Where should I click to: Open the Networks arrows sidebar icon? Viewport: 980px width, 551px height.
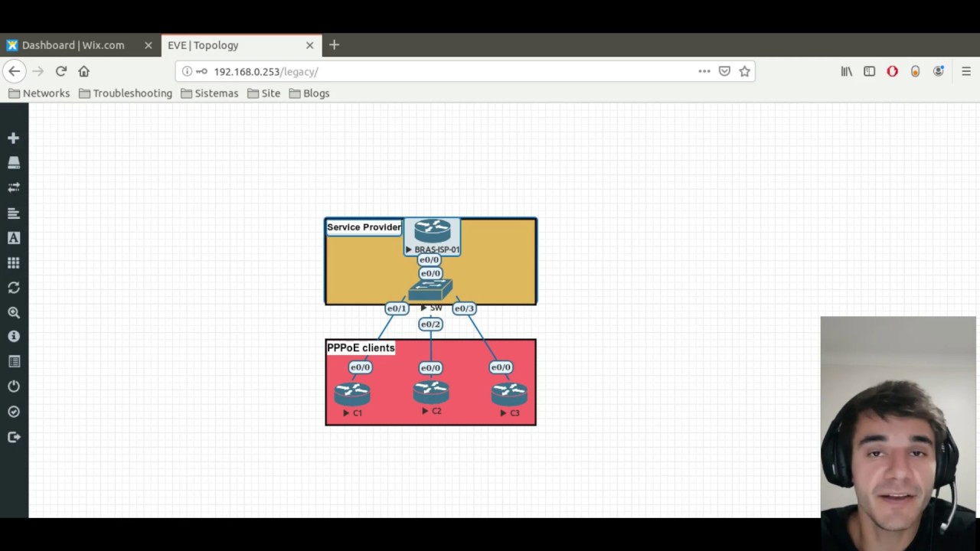(13, 187)
